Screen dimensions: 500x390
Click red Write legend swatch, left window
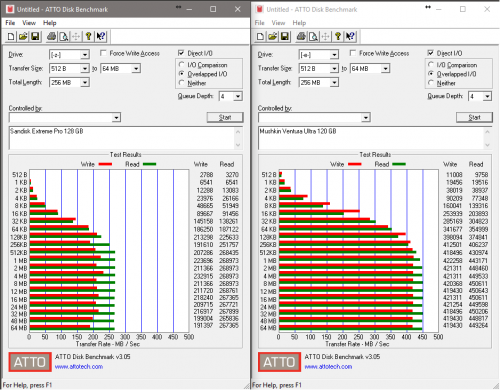coord(105,164)
